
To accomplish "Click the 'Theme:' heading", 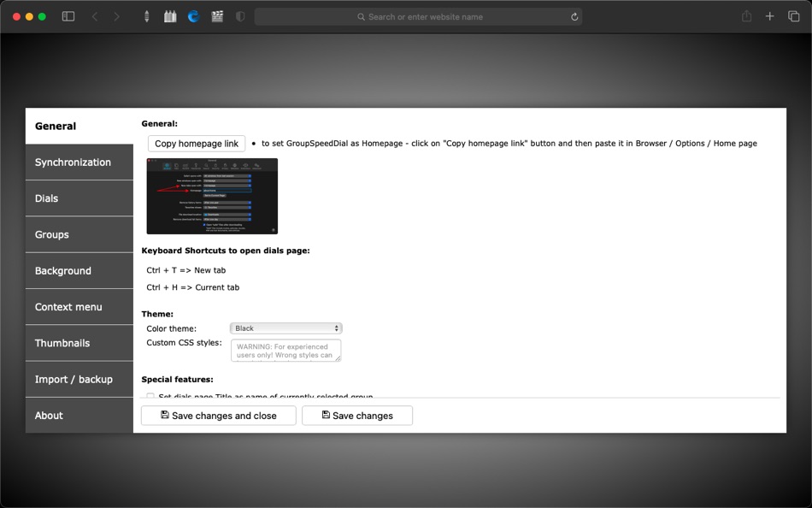I will point(157,314).
